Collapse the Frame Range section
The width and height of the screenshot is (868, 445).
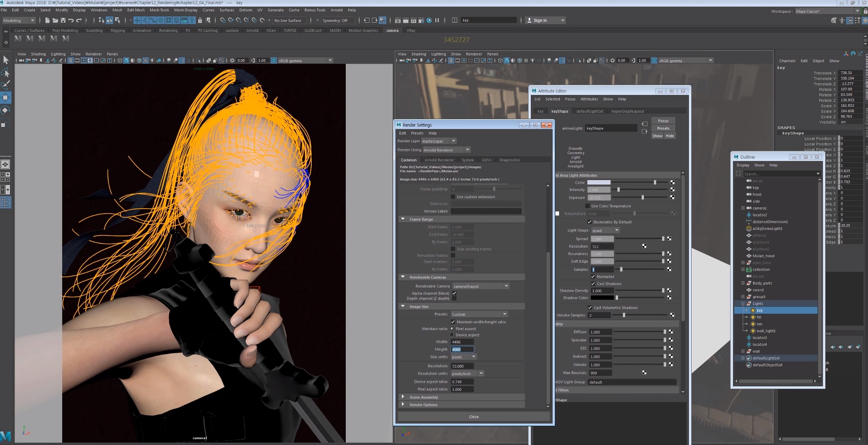403,219
